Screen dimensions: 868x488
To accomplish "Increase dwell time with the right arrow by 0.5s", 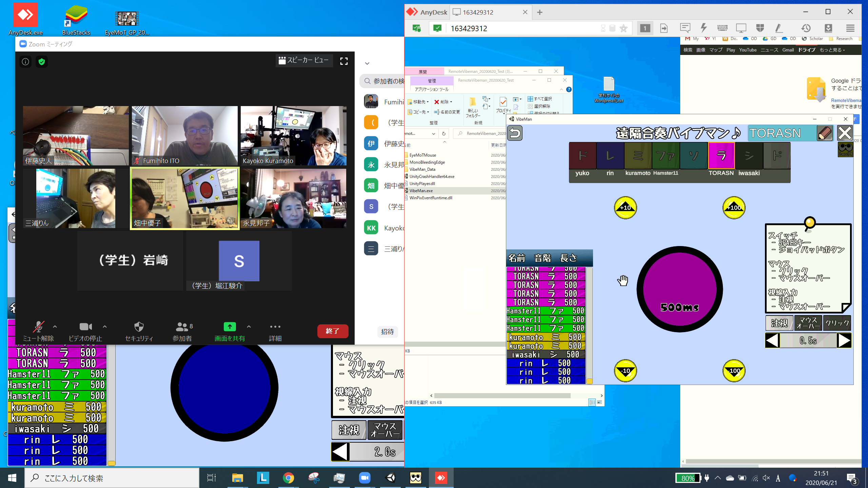I will [844, 340].
